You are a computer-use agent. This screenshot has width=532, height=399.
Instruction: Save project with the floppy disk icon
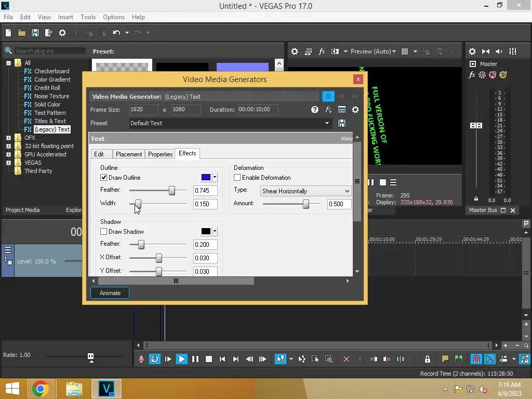click(x=35, y=33)
